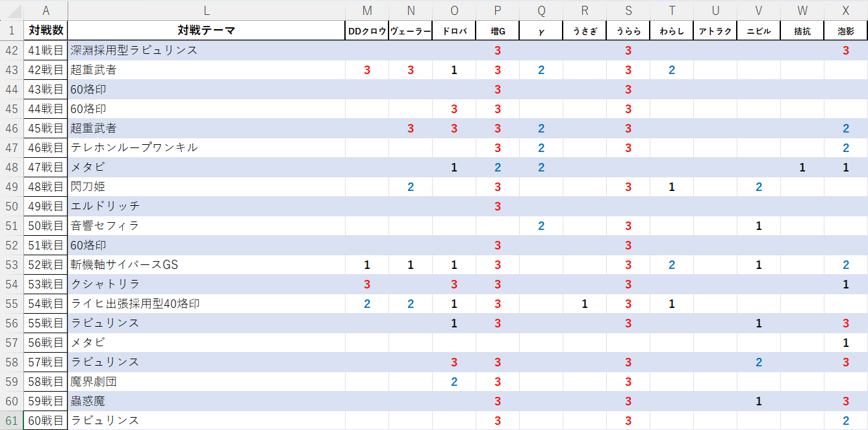The height and width of the screenshot is (430, 868).
Task: Select column header A
Action: [45, 10]
